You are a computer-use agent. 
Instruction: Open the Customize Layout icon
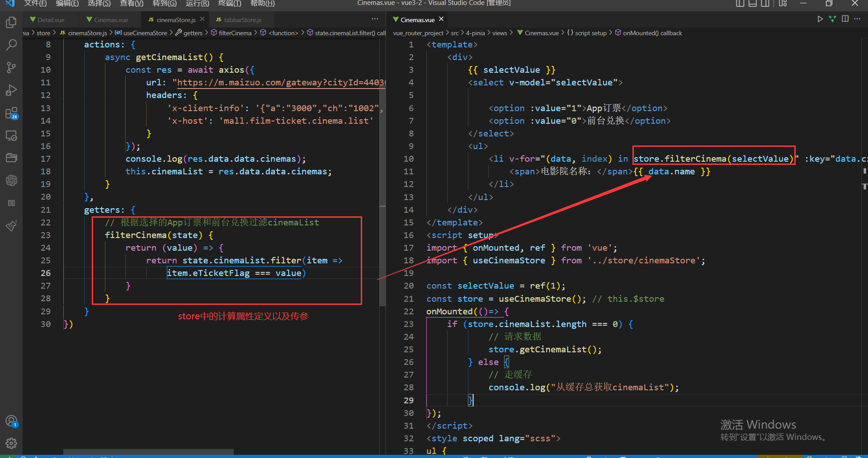(783, 3)
